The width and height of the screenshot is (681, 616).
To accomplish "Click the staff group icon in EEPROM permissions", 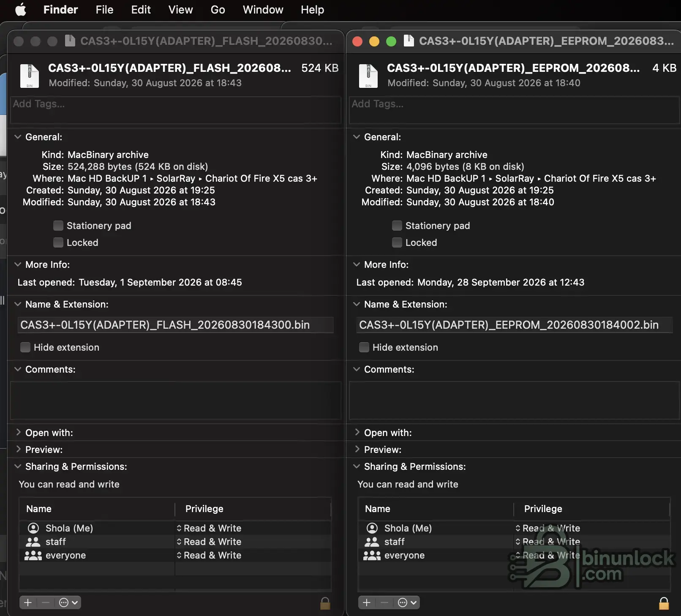I will 372,542.
